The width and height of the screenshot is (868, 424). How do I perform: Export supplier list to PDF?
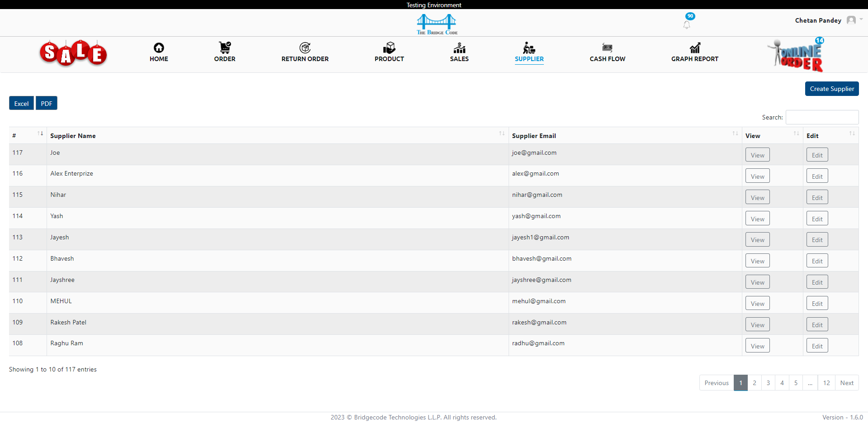click(x=47, y=103)
